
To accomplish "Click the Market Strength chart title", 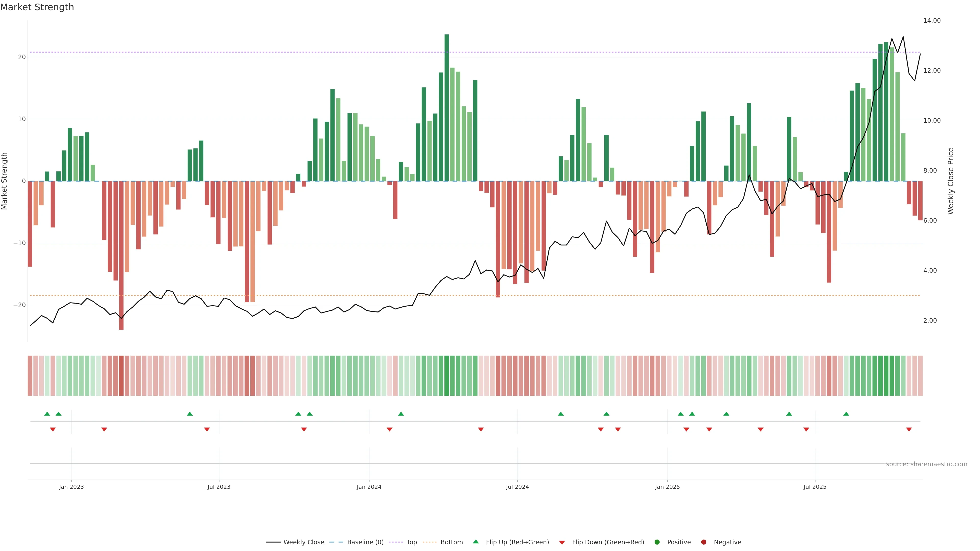I will (x=37, y=7).
